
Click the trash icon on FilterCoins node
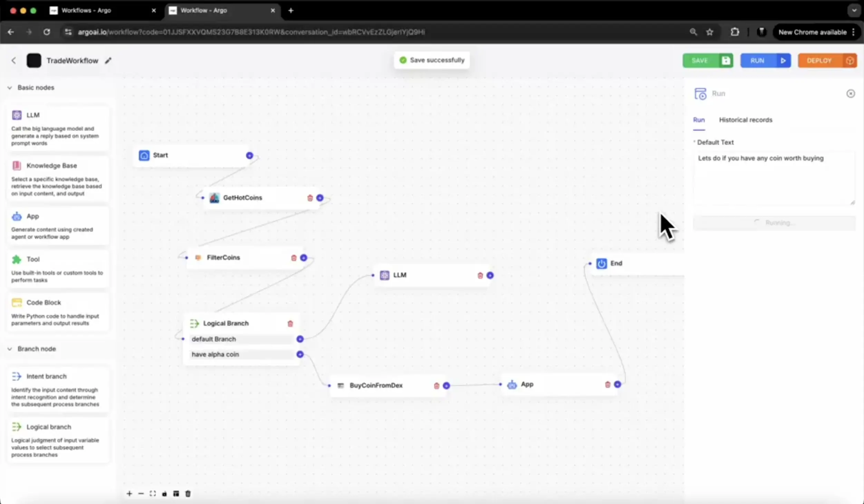(x=294, y=258)
